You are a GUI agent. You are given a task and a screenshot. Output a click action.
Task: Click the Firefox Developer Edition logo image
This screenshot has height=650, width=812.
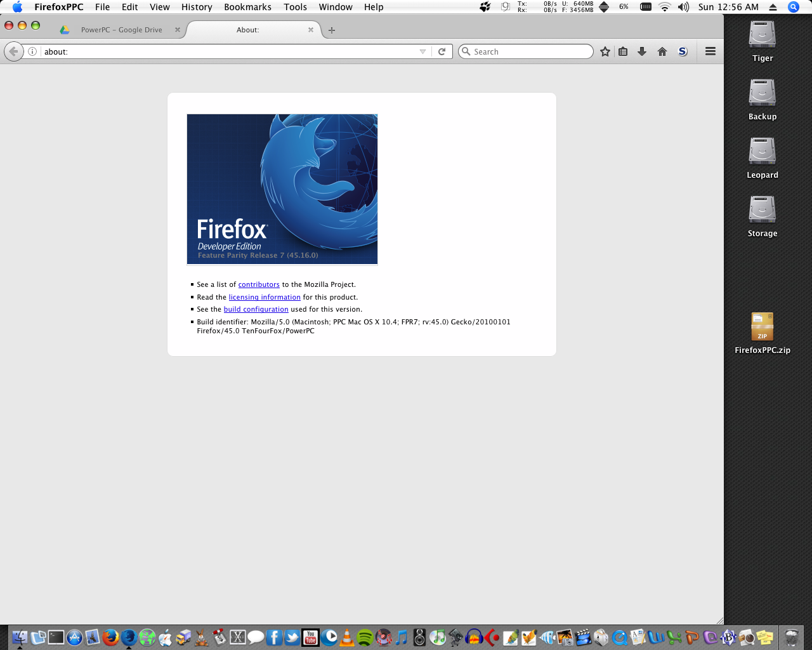[282, 189]
